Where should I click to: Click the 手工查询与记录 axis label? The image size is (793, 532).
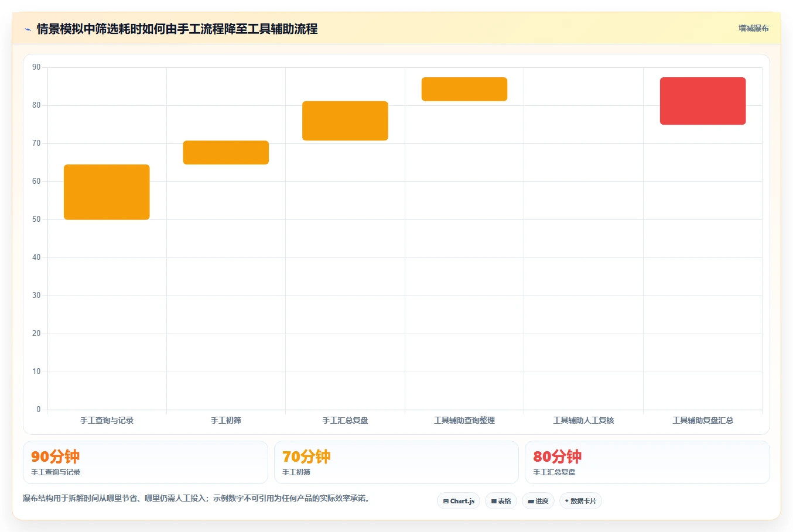pyautogui.click(x=107, y=420)
